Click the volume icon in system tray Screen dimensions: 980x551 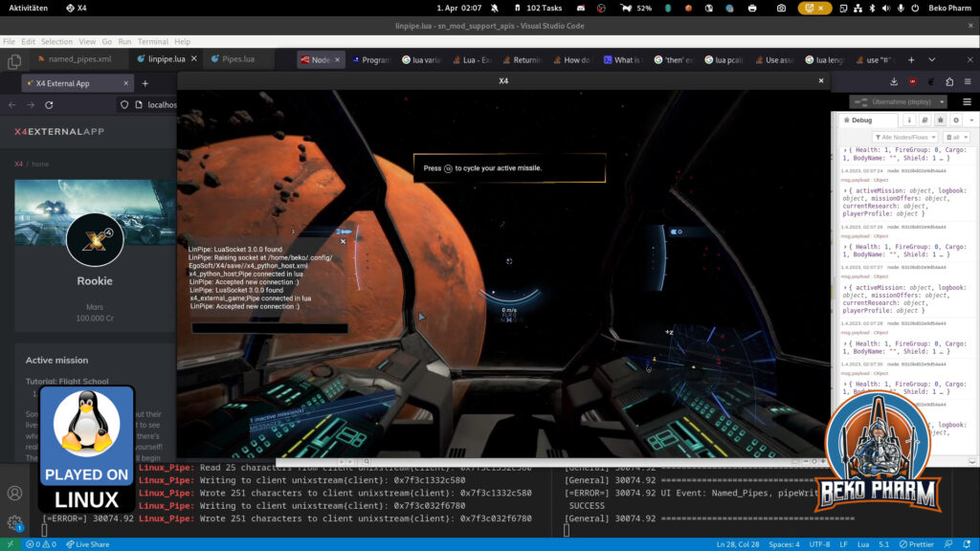click(x=886, y=8)
